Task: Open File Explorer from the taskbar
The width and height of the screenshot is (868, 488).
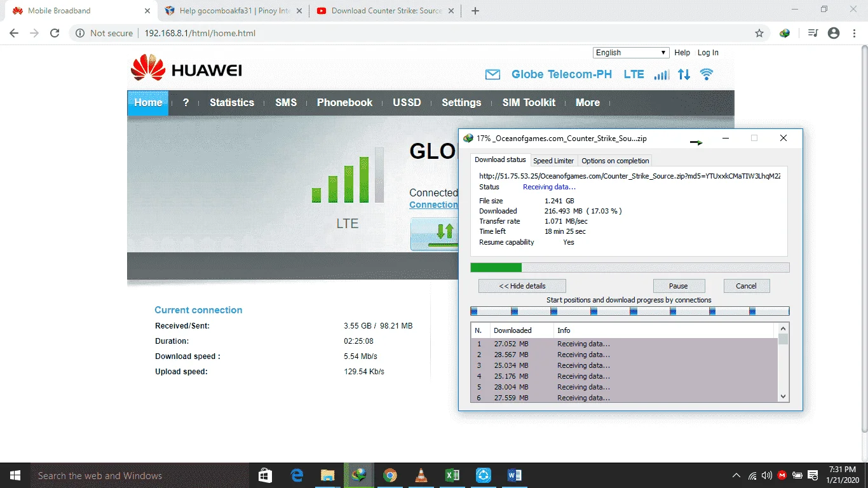Action: [x=328, y=475]
